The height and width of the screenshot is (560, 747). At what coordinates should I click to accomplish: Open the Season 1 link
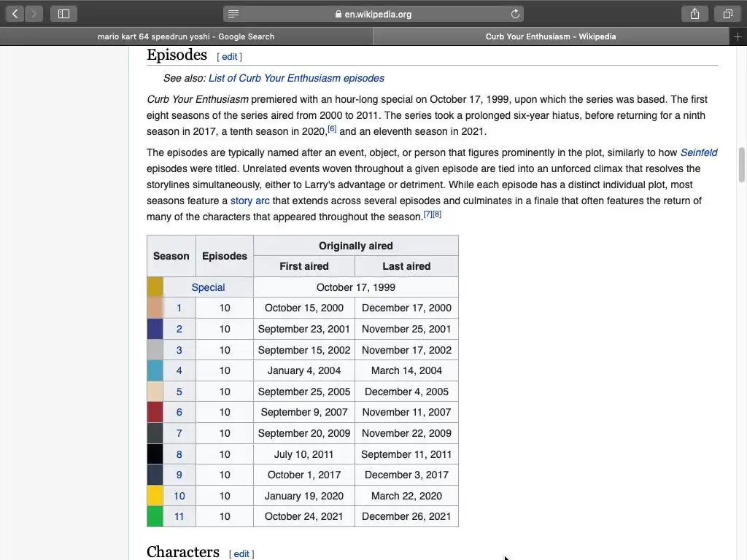click(179, 308)
